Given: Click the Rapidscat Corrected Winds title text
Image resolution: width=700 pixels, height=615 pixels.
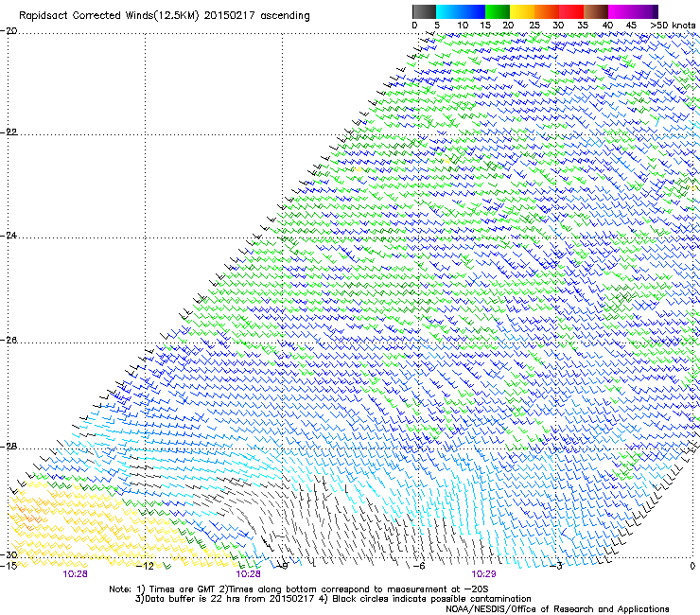Looking at the screenshot, I should [x=165, y=16].
